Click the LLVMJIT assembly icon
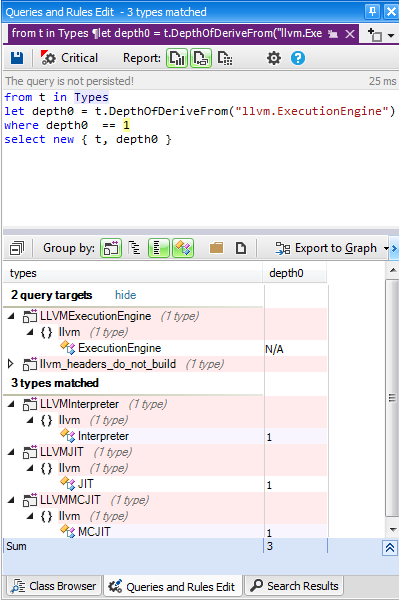This screenshot has width=399, height=600. pyautogui.click(x=30, y=452)
